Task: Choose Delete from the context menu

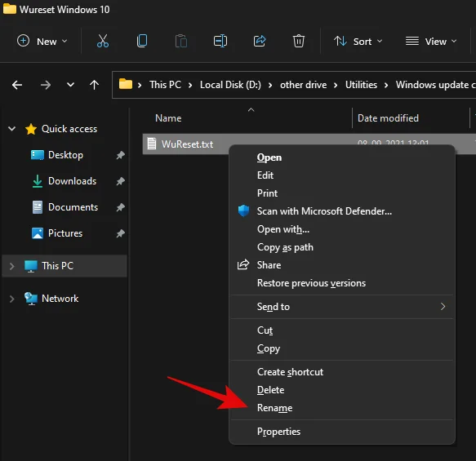Action: (341, 390)
